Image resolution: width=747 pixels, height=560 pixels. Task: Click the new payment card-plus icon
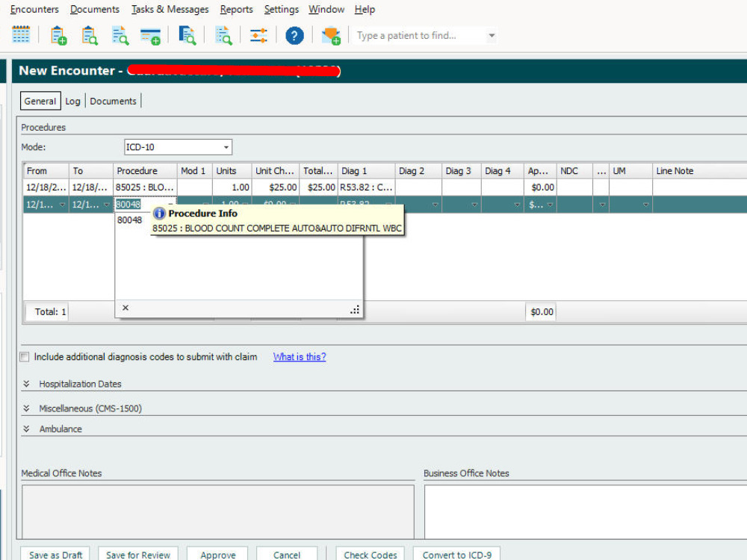coord(151,36)
